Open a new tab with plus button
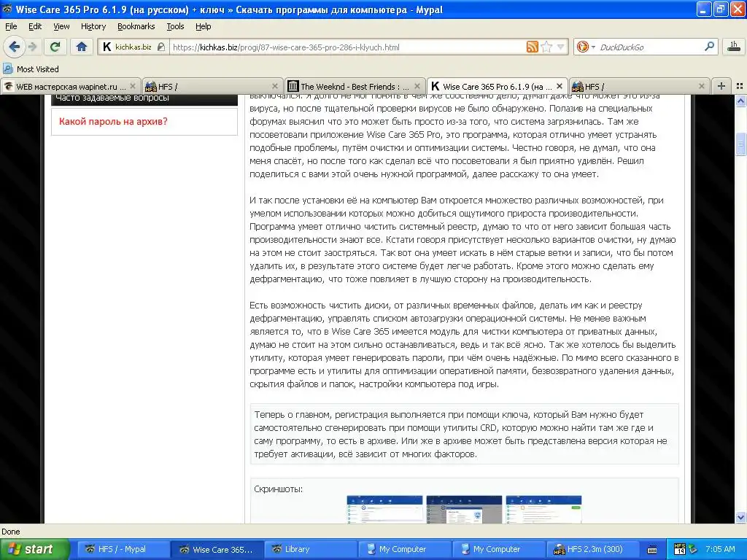747x560 pixels. pyautogui.click(x=721, y=86)
